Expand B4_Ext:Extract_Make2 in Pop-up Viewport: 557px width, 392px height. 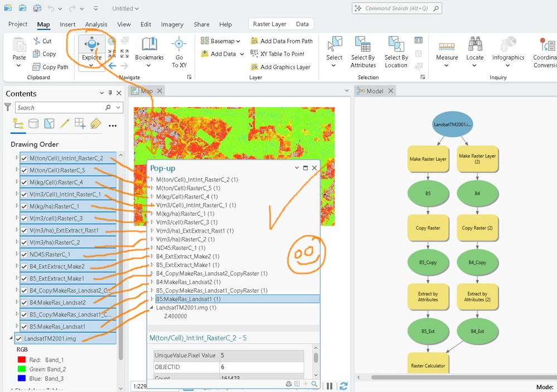(152, 257)
